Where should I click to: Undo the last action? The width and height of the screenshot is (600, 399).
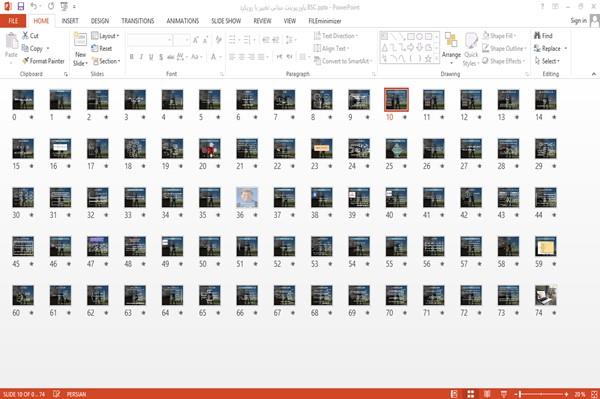click(x=34, y=7)
